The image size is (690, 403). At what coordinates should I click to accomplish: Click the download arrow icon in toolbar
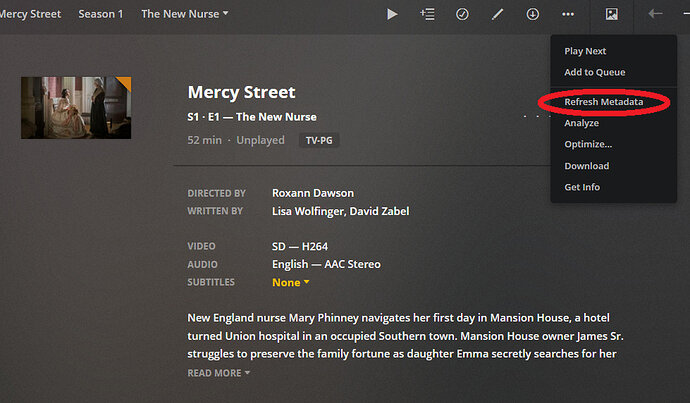click(532, 14)
